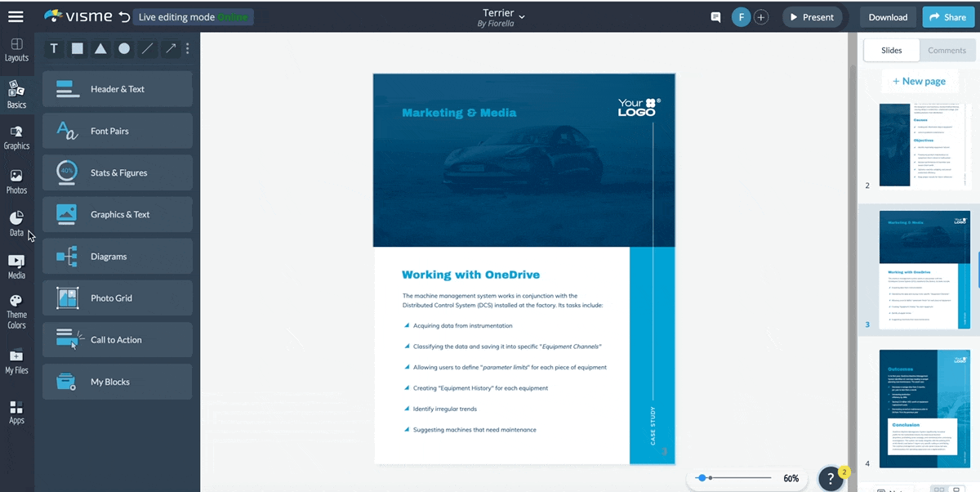Open comments via chat bubble icon
The image size is (980, 492).
715,16
